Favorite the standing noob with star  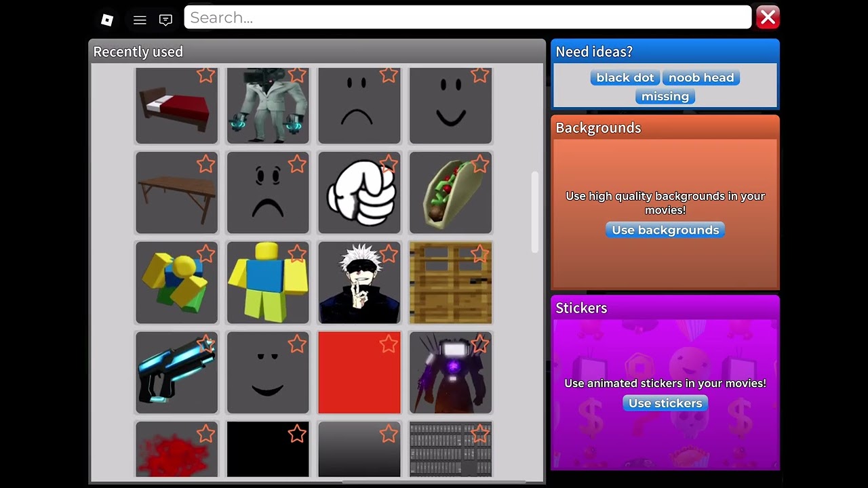[x=297, y=253]
